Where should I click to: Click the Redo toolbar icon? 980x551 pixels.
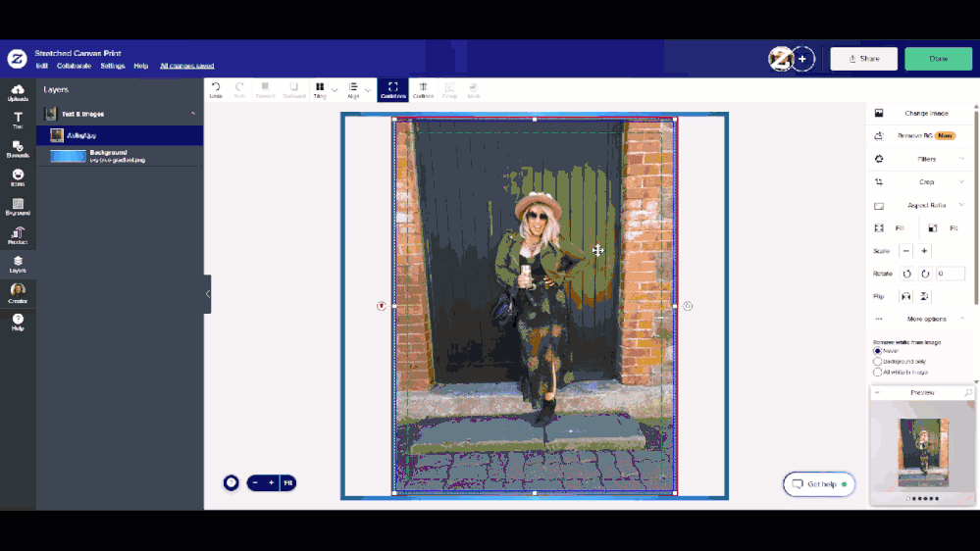tap(239, 90)
